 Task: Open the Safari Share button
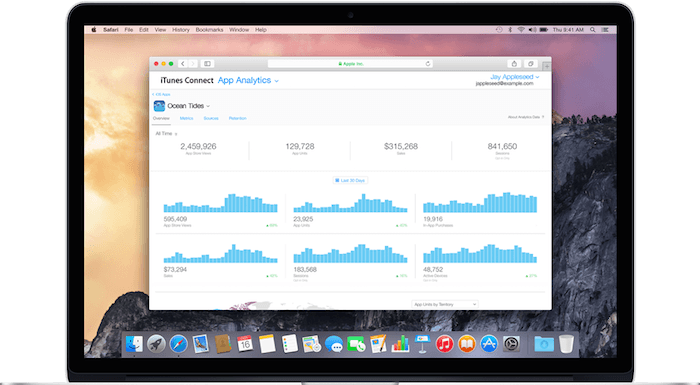point(514,64)
